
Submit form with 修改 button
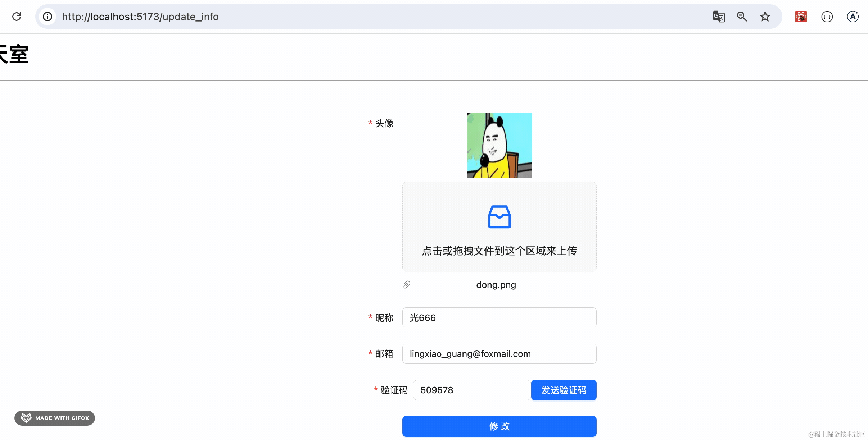[x=499, y=426]
